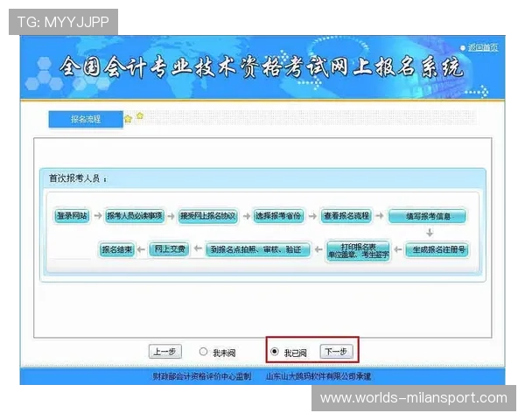
Task: Select the 我未阅 radio option
Action: click(x=203, y=352)
